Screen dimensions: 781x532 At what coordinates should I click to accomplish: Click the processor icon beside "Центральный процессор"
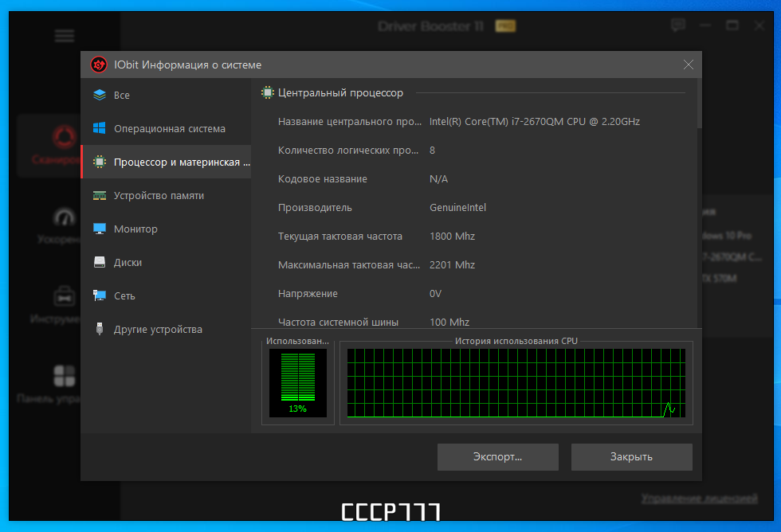(268, 92)
